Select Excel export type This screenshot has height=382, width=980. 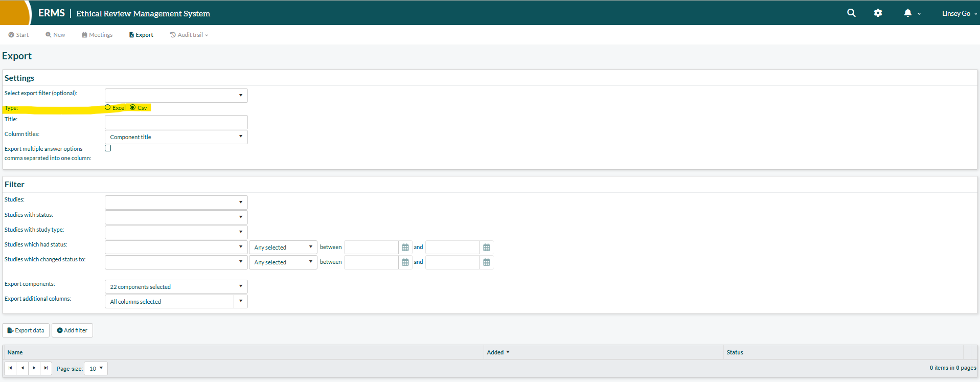click(108, 107)
